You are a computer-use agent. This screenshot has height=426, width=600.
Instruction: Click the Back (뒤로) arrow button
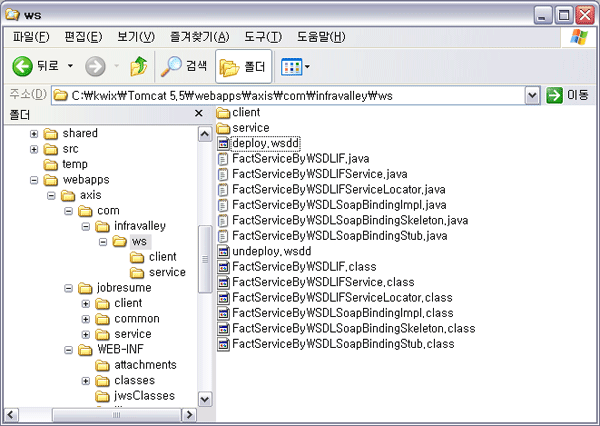(x=24, y=66)
